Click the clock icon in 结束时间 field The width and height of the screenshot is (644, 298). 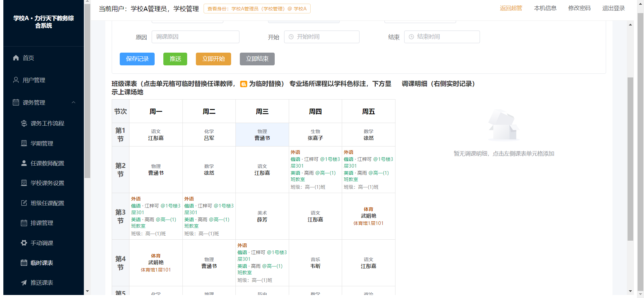tap(411, 37)
